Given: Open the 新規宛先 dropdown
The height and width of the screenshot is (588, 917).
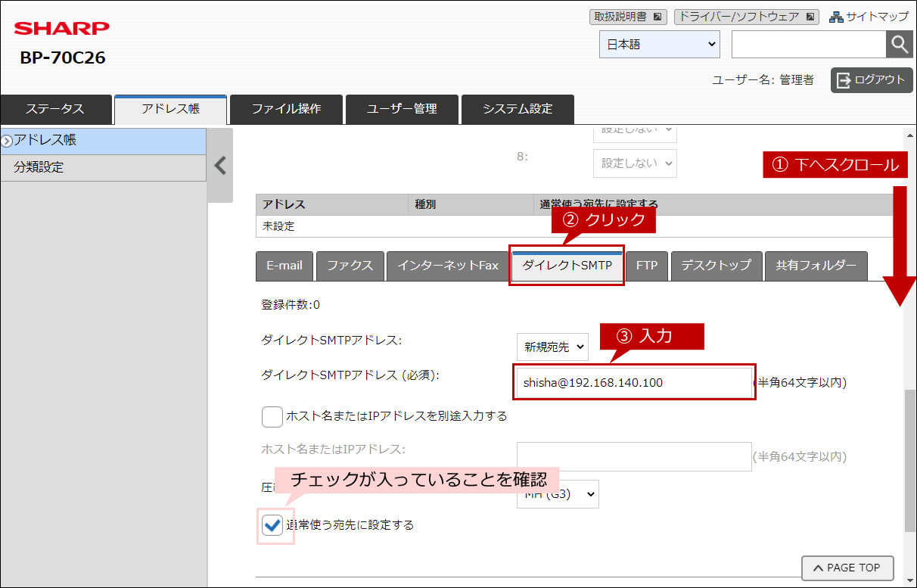Looking at the screenshot, I should coord(552,347).
